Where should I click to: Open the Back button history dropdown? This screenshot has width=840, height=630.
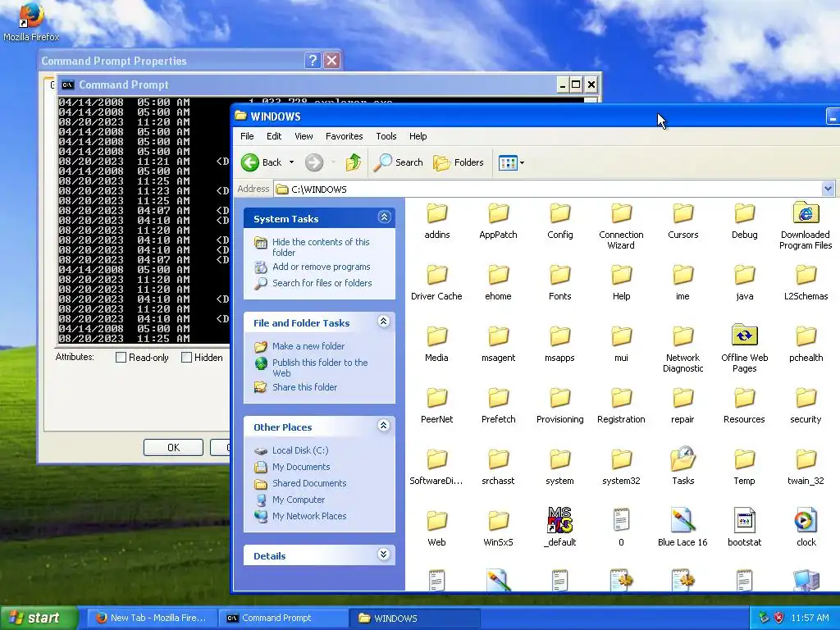[x=291, y=162]
